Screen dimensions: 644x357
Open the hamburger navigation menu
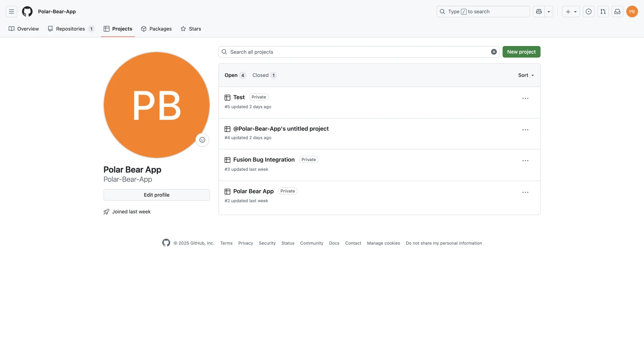(x=11, y=12)
